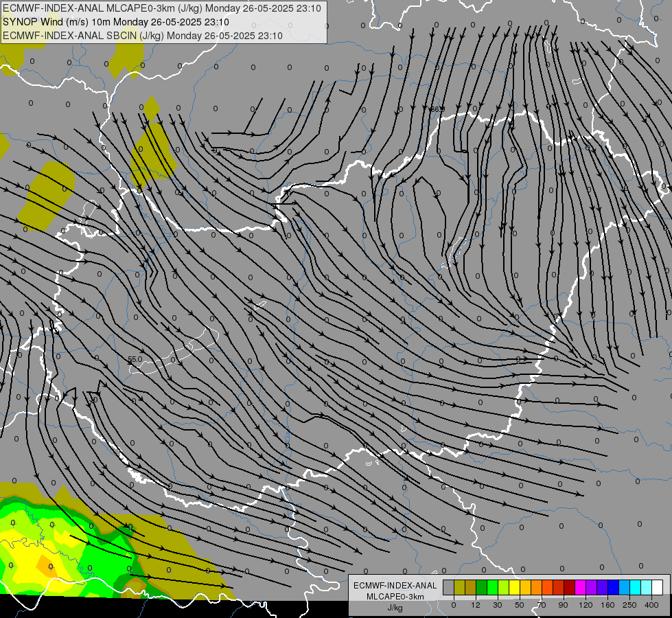Click the legend title 'MLCAPE0-3km'
The image size is (672, 618).
tap(395, 597)
